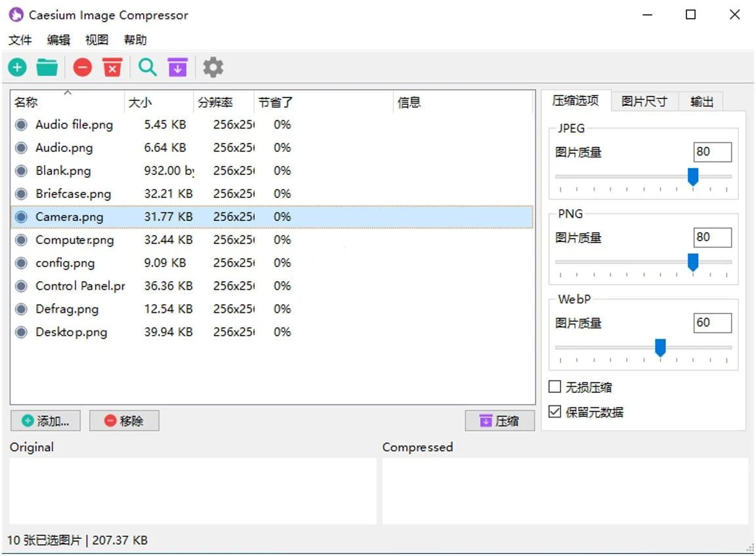The width and height of the screenshot is (756, 556).
Task: Clear the list with the red trash icon
Action: pyautogui.click(x=112, y=67)
